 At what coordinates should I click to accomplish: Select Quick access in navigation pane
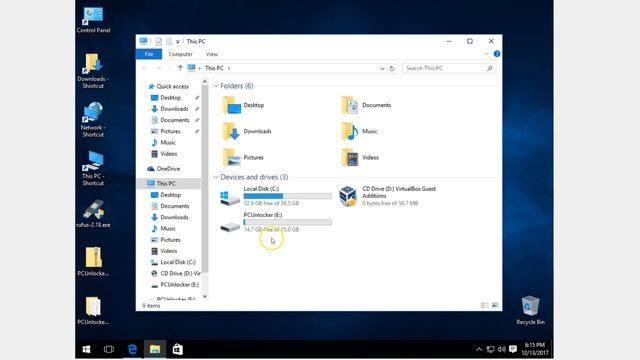(x=169, y=87)
